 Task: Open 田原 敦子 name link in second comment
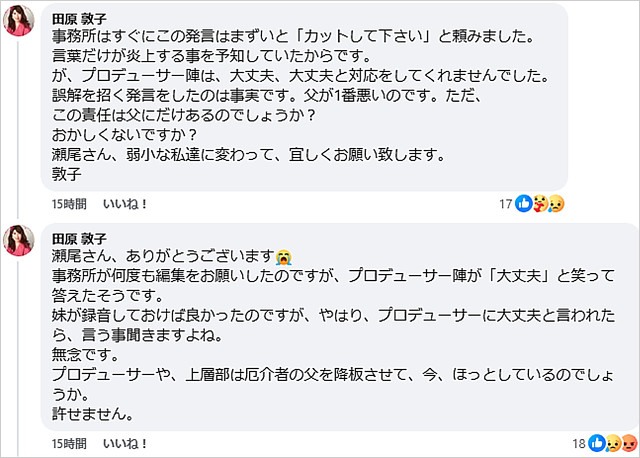click(79, 236)
